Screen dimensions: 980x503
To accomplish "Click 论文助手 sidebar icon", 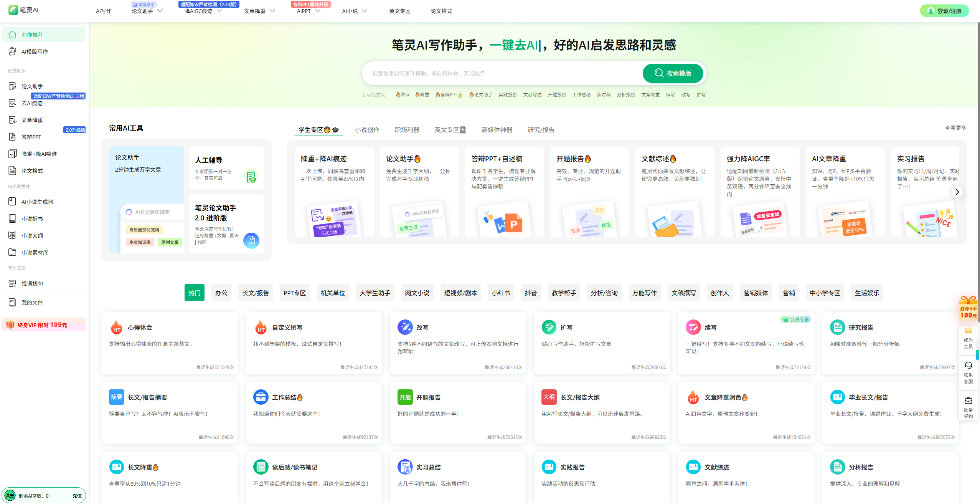I will (x=12, y=86).
